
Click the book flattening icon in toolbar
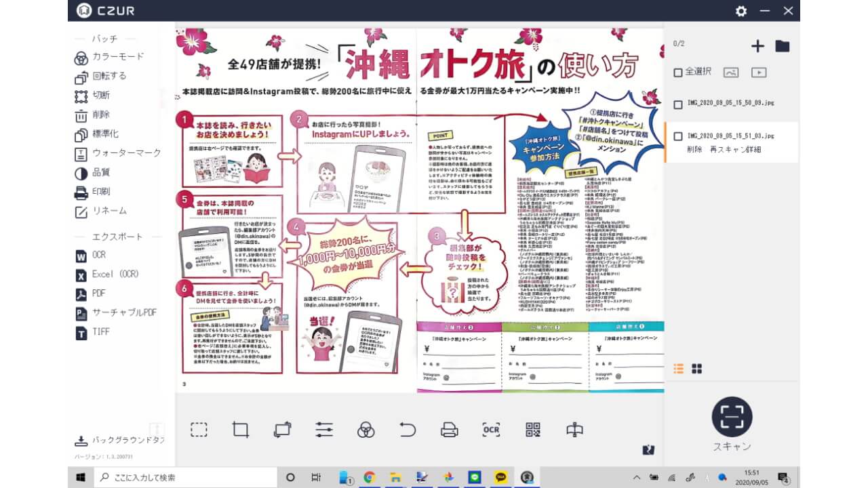574,429
